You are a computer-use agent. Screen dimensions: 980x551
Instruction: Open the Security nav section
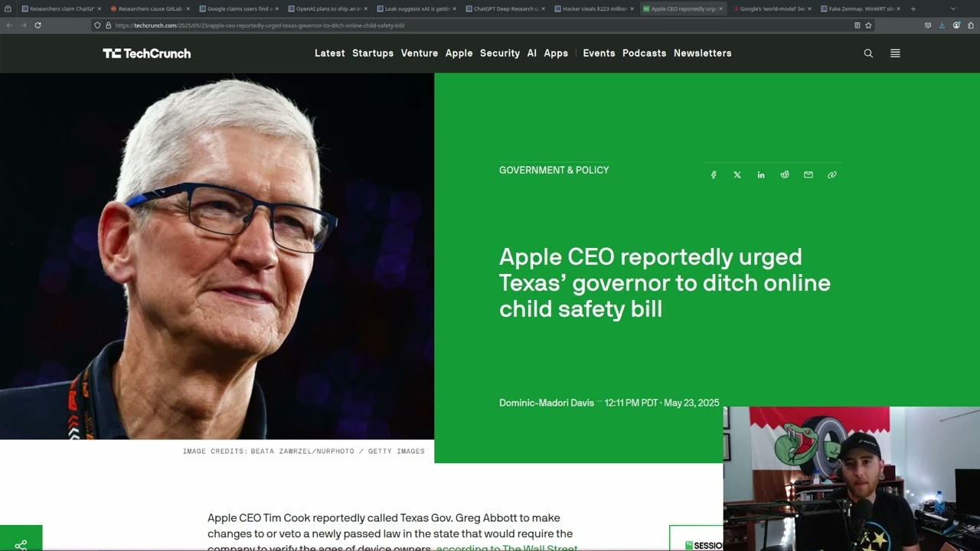coord(500,54)
